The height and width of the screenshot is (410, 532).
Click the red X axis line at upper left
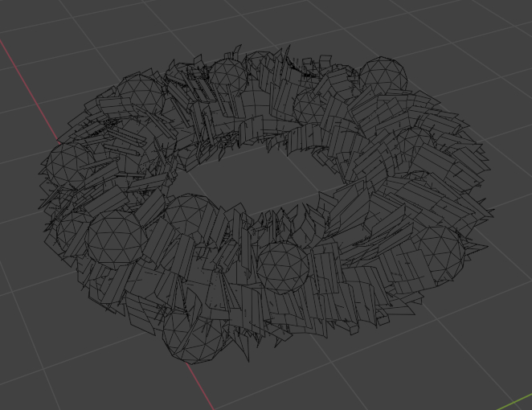18,60
